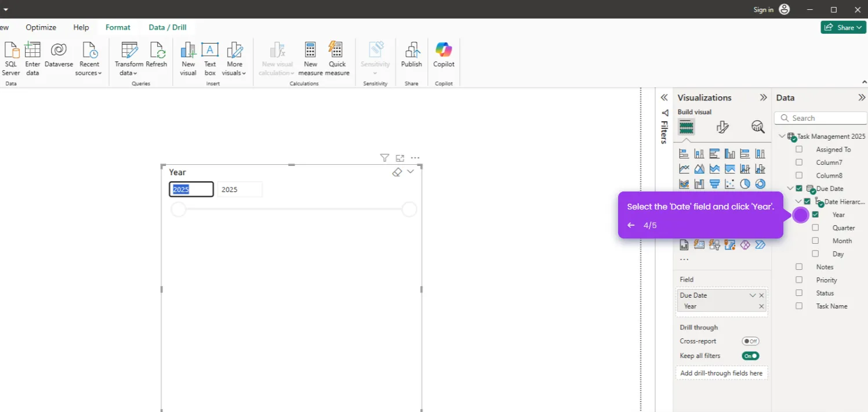
Task: Open Quick measure
Action: tap(337, 59)
